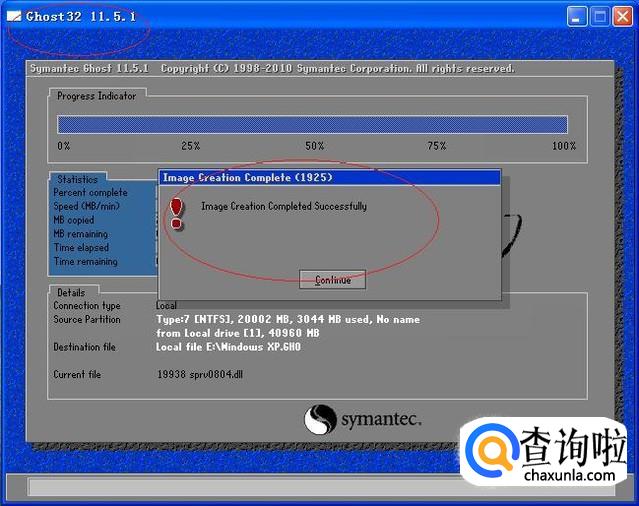Click '19938 sprv0804.dll' current file value
639x506 pixels.
[x=200, y=374]
